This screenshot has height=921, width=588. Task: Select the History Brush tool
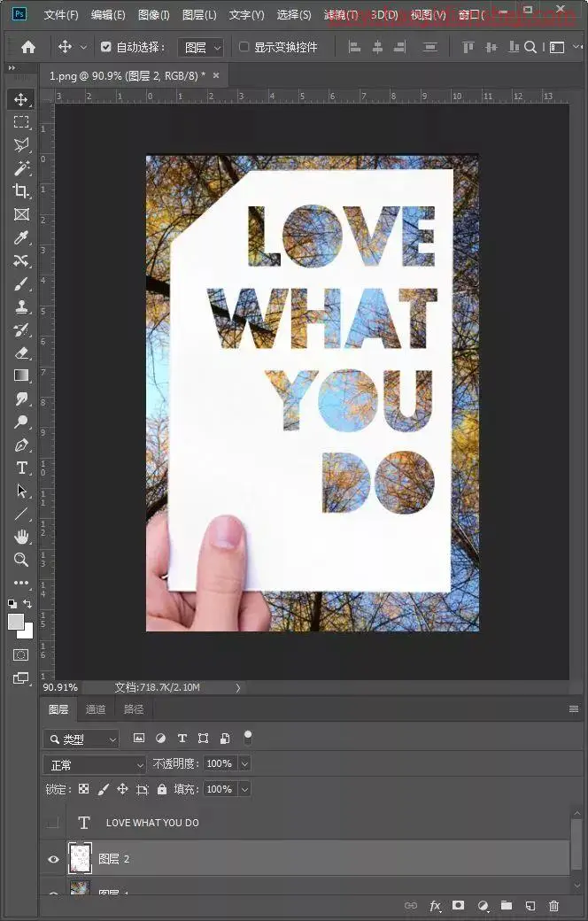click(21, 330)
